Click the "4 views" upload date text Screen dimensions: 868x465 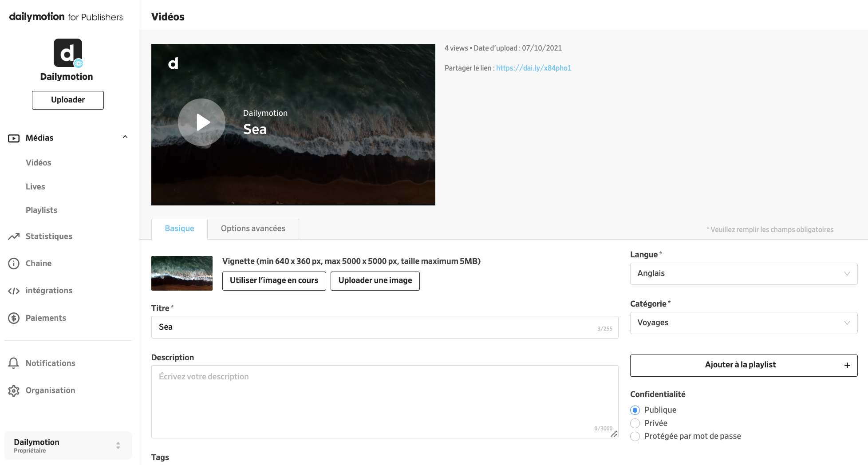(x=503, y=48)
